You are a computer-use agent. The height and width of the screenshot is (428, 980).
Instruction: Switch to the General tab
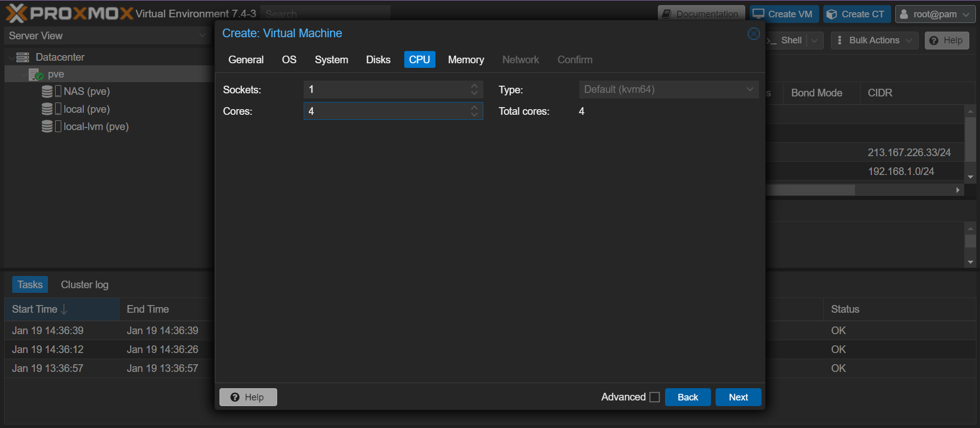click(246, 60)
